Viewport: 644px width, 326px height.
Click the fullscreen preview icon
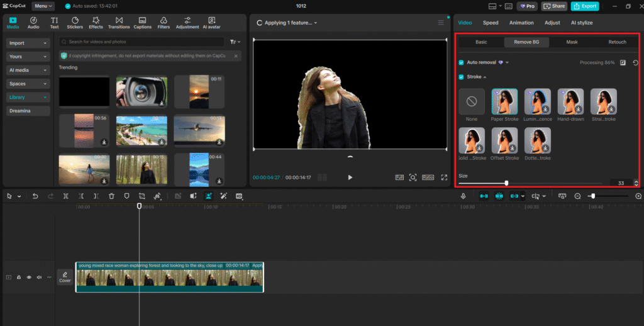(445, 177)
